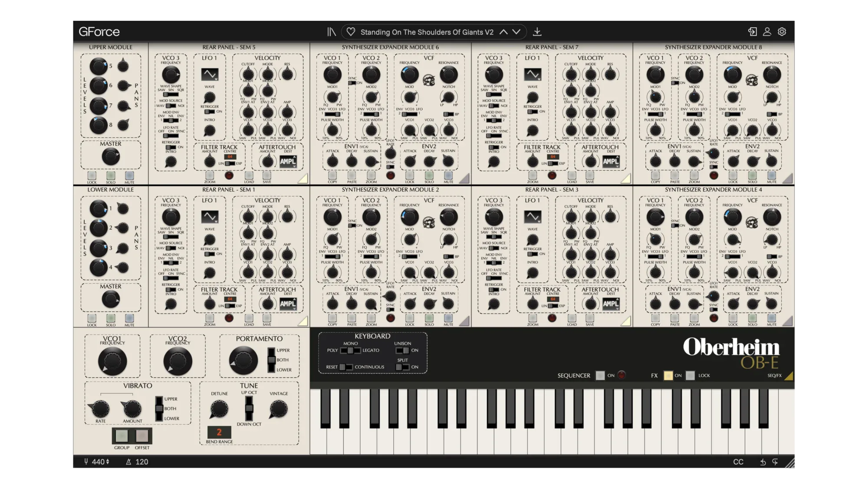Open SEM 3 Aftertouch AMPL destination selector
The image size is (868, 489).
(x=611, y=304)
